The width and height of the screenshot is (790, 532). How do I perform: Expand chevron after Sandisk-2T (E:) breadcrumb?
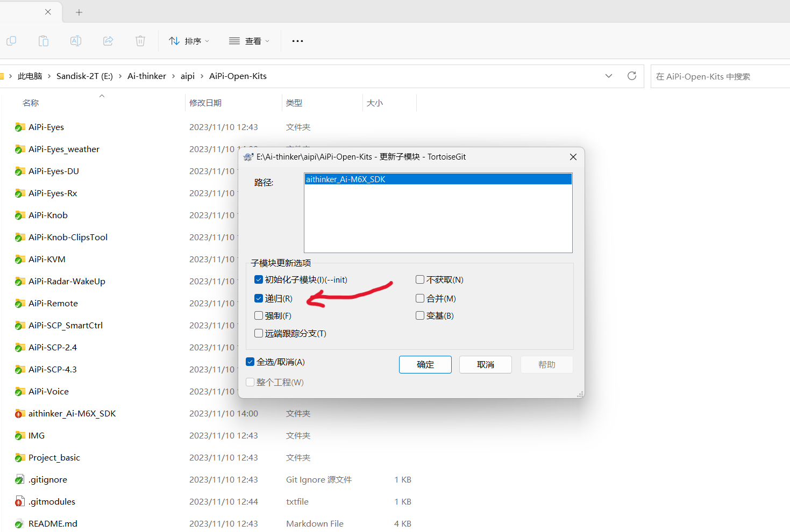point(120,76)
